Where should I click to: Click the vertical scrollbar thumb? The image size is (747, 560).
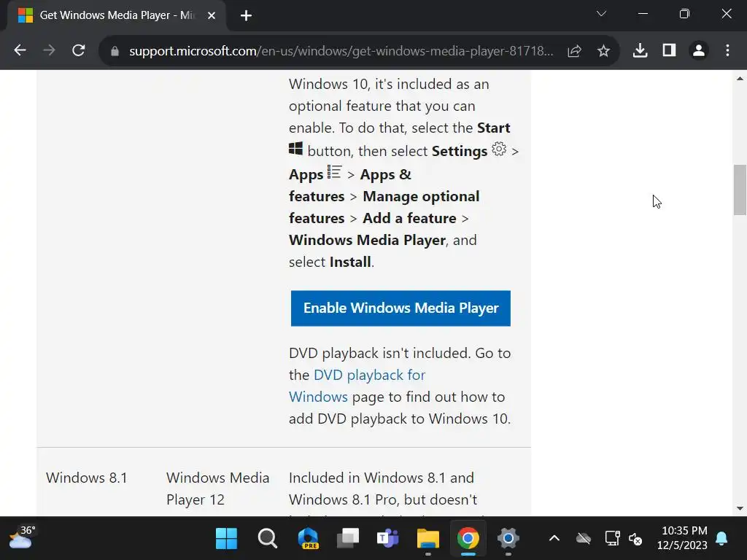click(740, 190)
